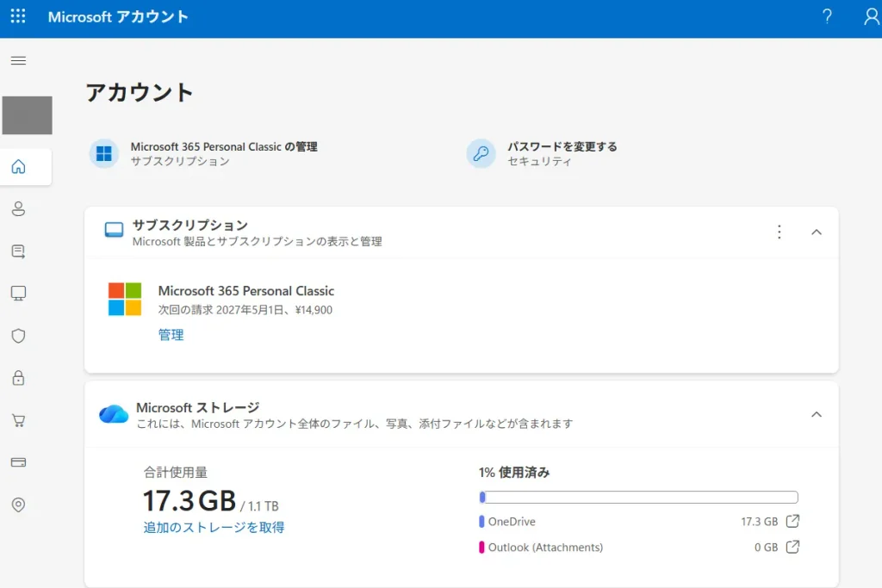Open Microsoft 365 Personal Classic の管理 link
882x588 pixels.
click(224, 146)
